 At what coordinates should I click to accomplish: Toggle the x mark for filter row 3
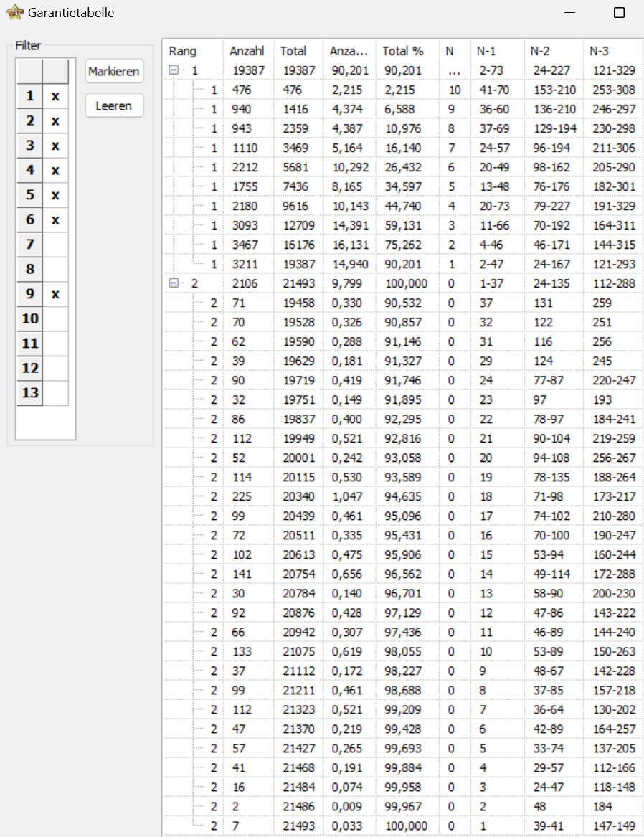[55, 145]
